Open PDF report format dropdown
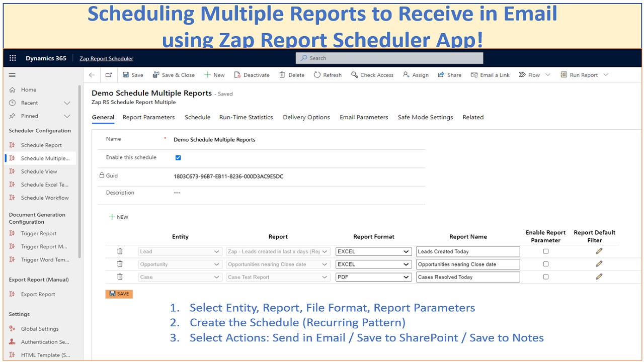This screenshot has height=362, width=644. 374,277
